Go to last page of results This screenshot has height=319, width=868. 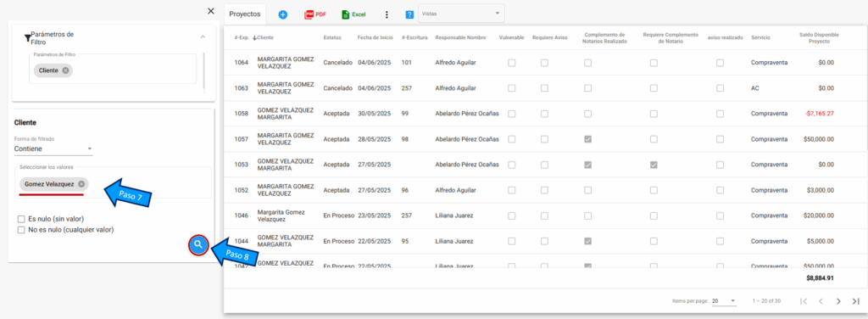tap(855, 300)
